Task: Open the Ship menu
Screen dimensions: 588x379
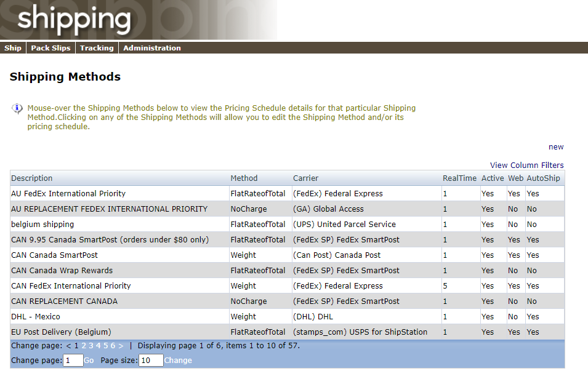Action: [12, 48]
